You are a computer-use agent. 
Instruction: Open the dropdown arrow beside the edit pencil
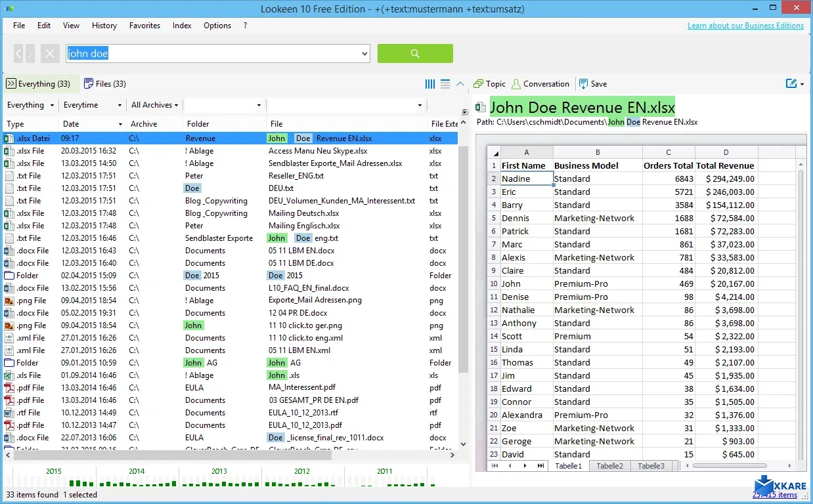(802, 84)
